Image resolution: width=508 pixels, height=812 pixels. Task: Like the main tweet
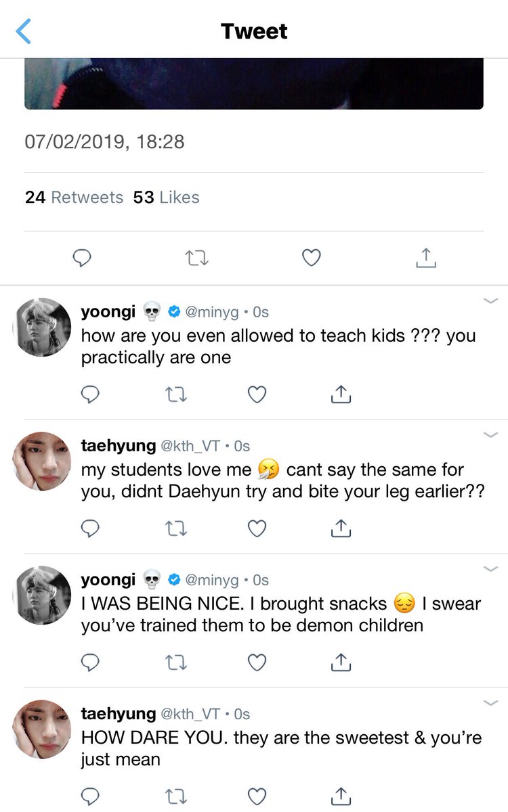coord(311,258)
